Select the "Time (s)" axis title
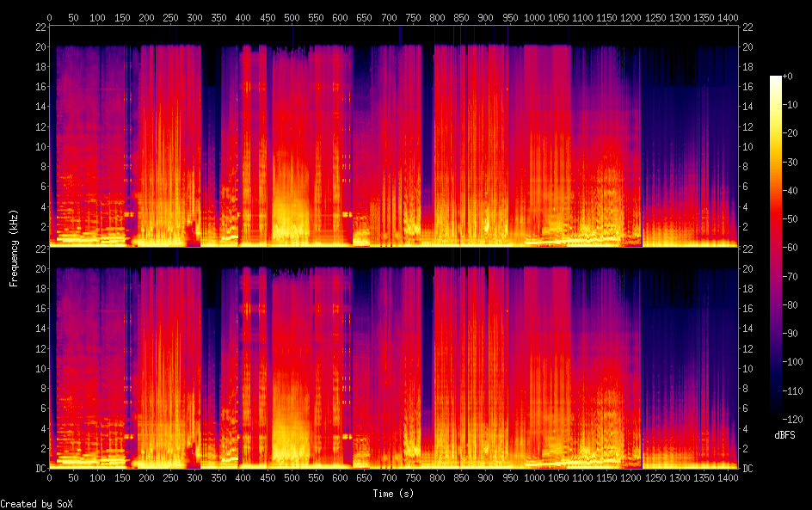This screenshot has width=812, height=510. (x=394, y=494)
